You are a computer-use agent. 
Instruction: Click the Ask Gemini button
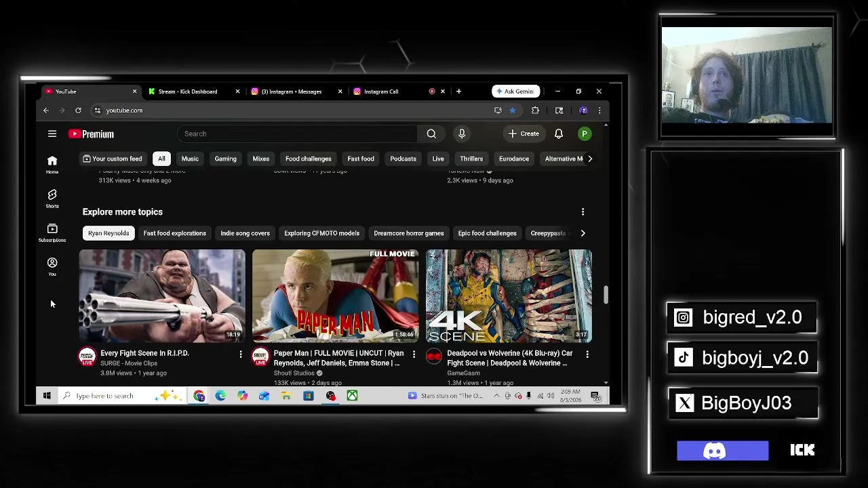click(516, 91)
